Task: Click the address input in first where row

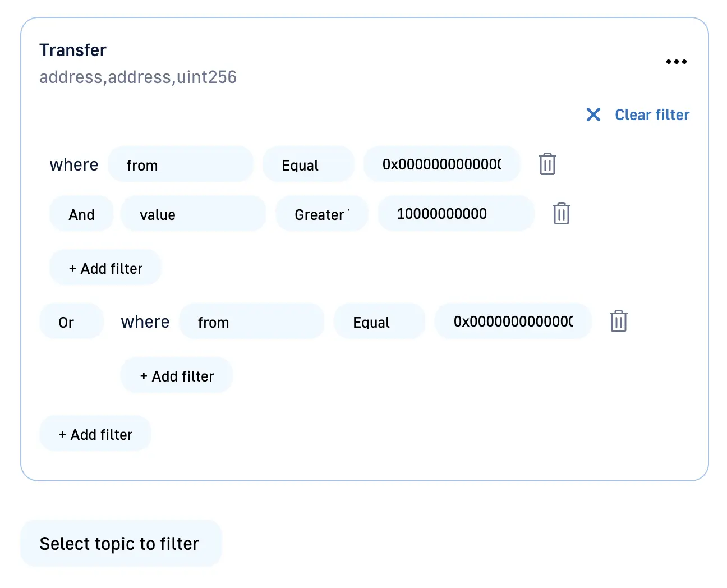Action: click(441, 164)
